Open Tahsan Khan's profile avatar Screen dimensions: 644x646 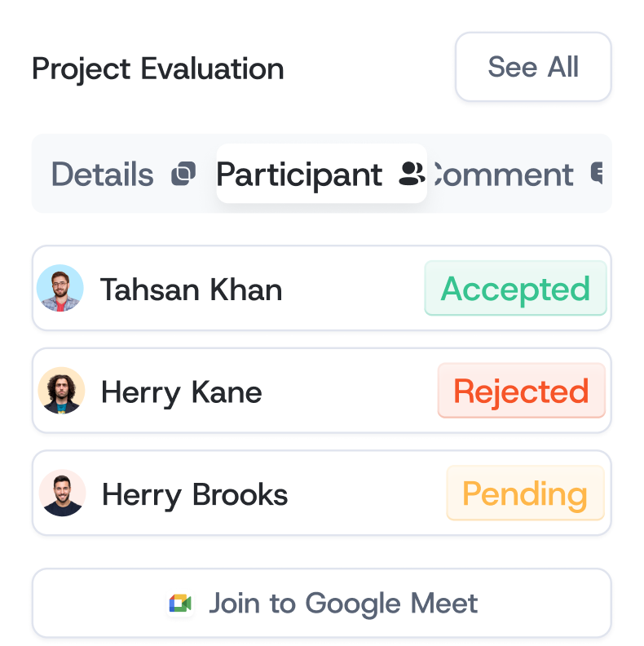point(60,289)
